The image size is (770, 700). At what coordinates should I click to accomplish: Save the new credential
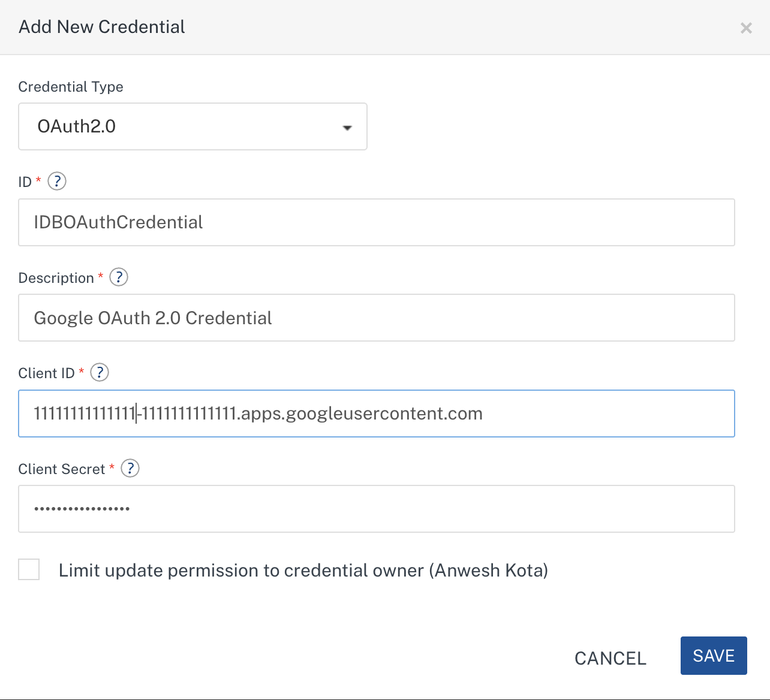(713, 656)
